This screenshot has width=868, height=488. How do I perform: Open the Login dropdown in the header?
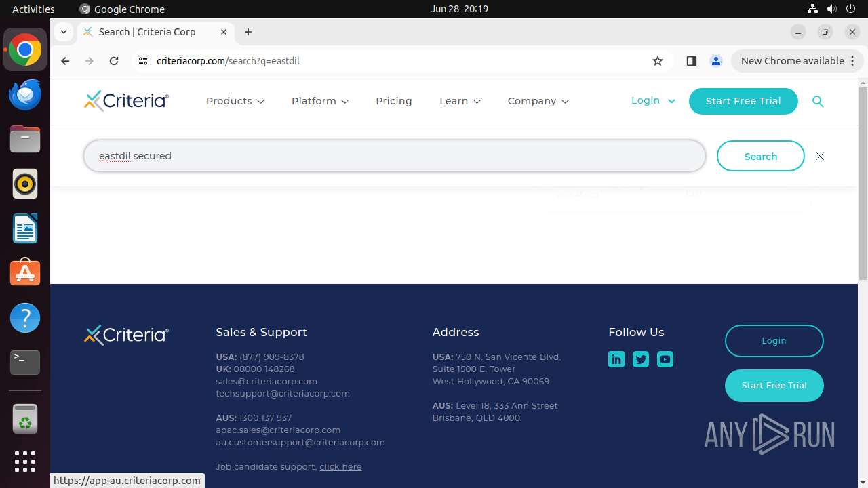tap(653, 100)
